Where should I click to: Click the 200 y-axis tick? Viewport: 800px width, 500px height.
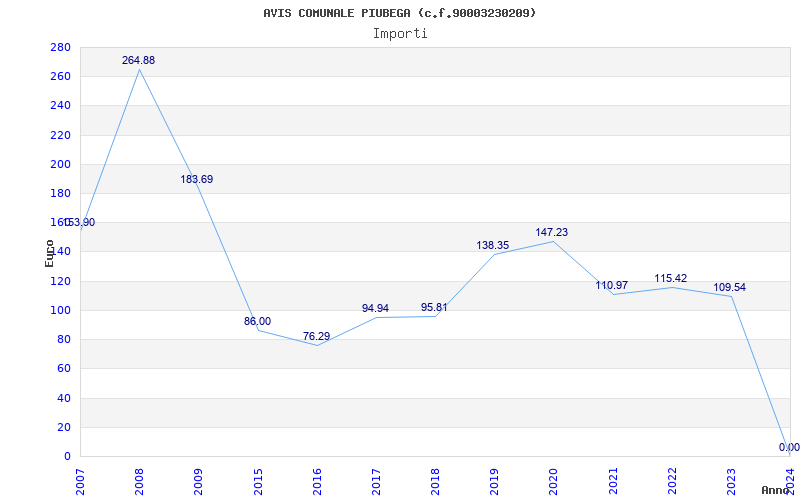(60, 164)
